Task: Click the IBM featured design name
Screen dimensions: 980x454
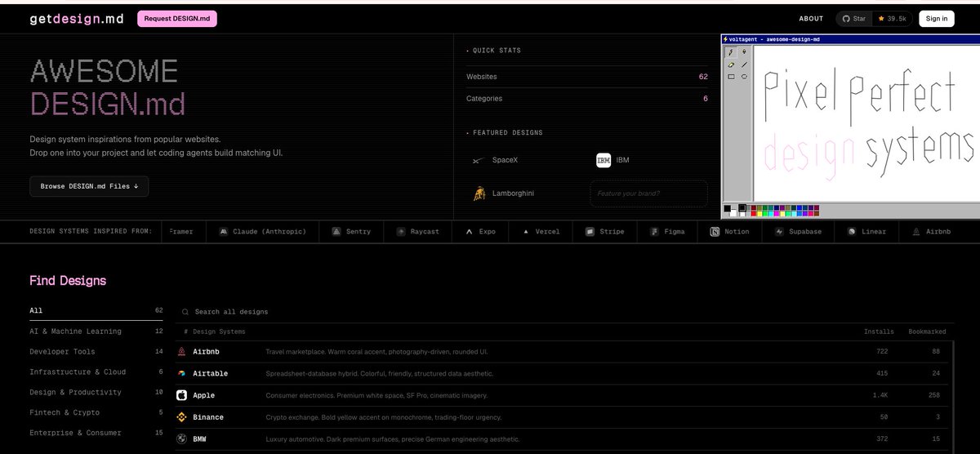Action: pos(622,160)
